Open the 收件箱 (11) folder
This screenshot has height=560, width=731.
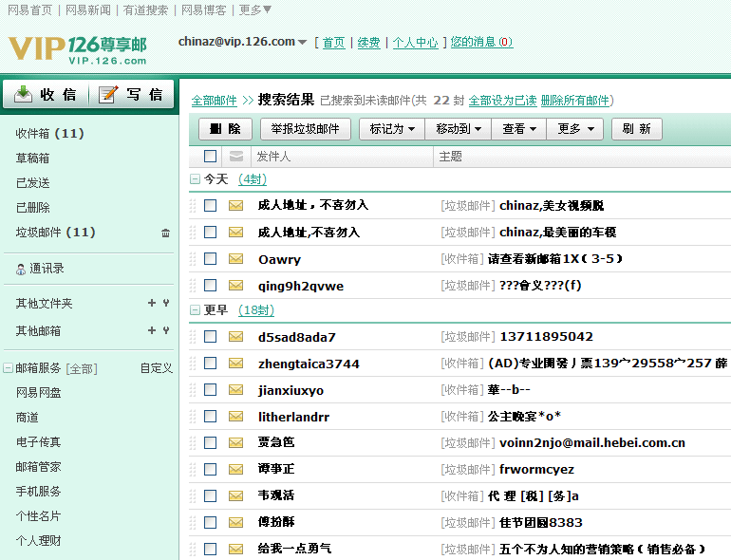[x=50, y=133]
